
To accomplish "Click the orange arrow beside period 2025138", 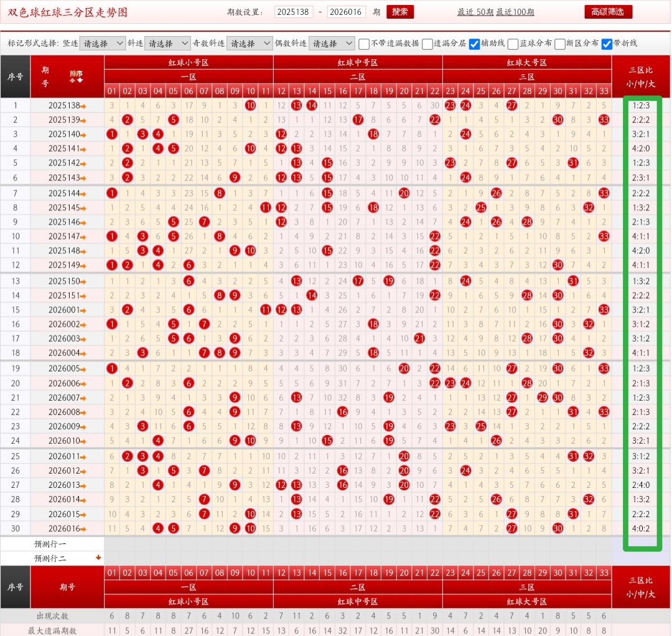I will (x=83, y=106).
